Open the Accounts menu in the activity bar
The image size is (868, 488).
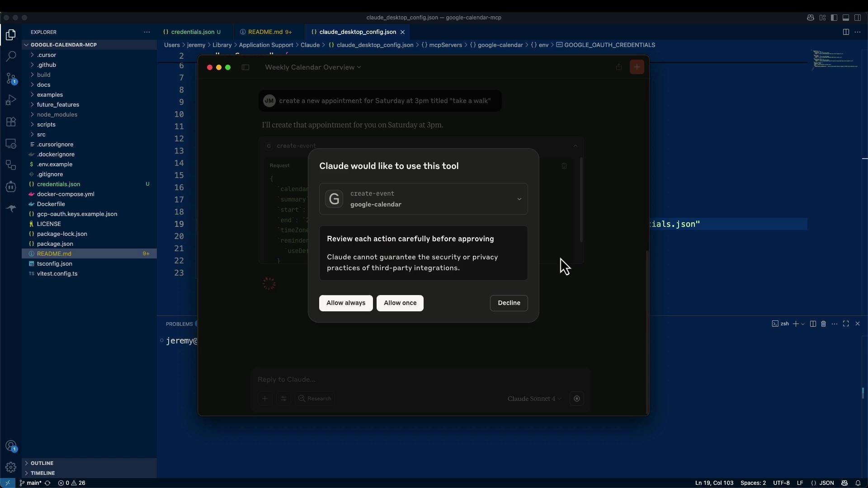[11, 446]
